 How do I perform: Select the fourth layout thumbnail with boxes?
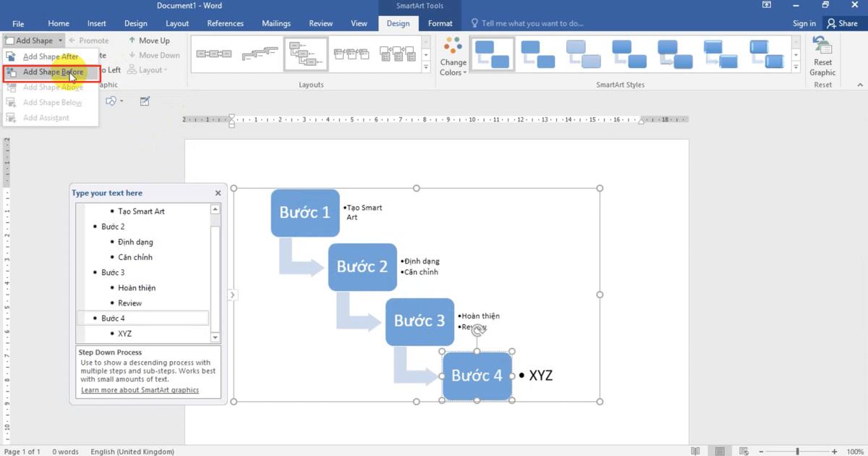click(x=351, y=54)
